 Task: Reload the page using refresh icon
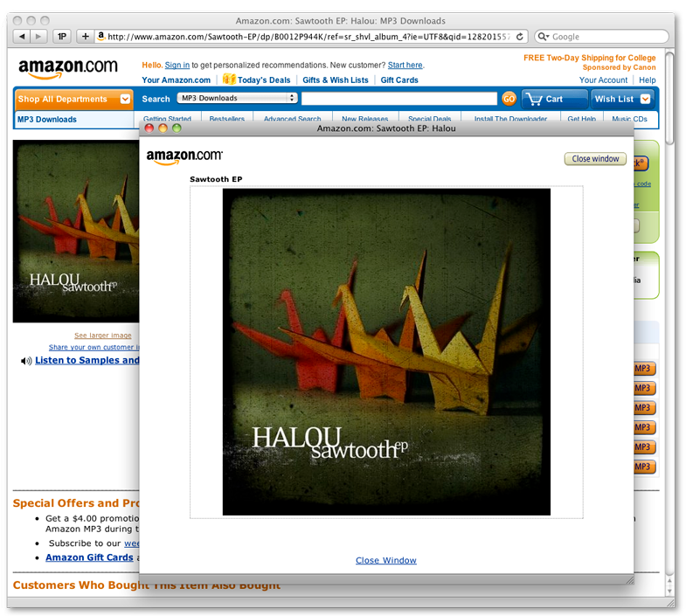pyautogui.click(x=520, y=37)
